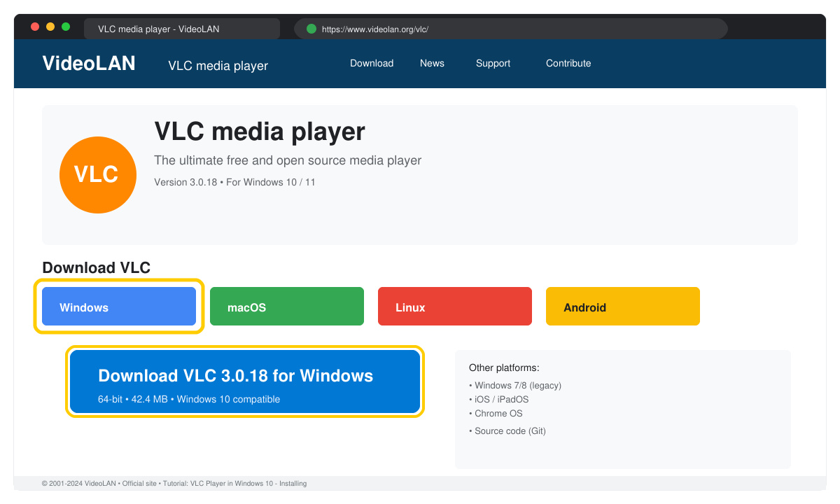This screenshot has width=840, height=504.
Task: Click the orange VLC logo circle
Action: click(x=98, y=175)
